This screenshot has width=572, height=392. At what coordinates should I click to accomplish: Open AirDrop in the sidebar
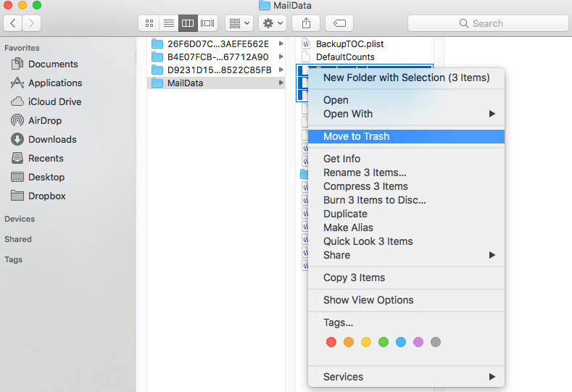coord(44,120)
